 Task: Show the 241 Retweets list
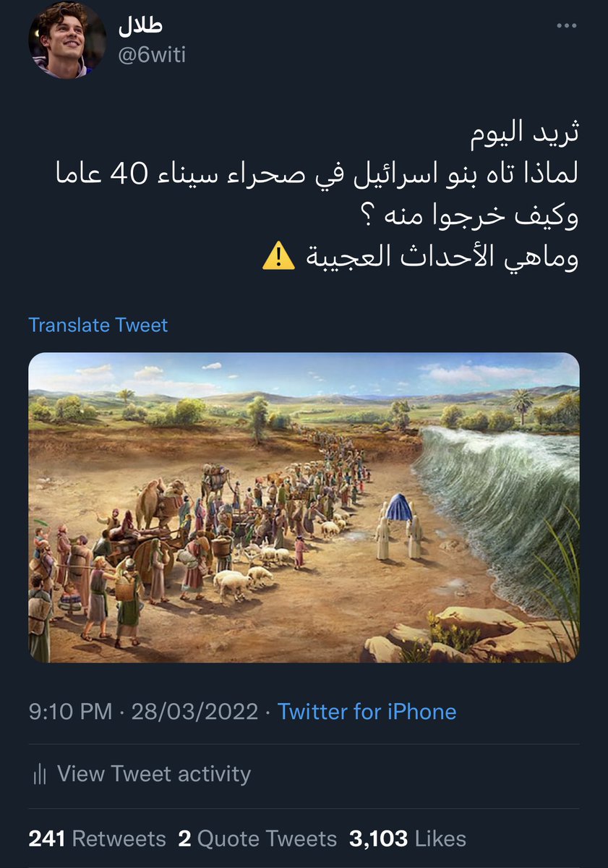click(x=97, y=838)
